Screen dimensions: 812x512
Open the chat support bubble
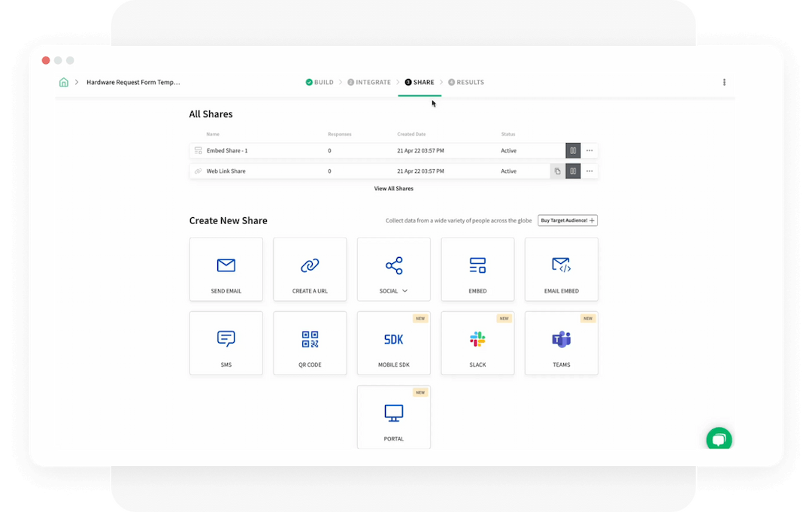[719, 440]
